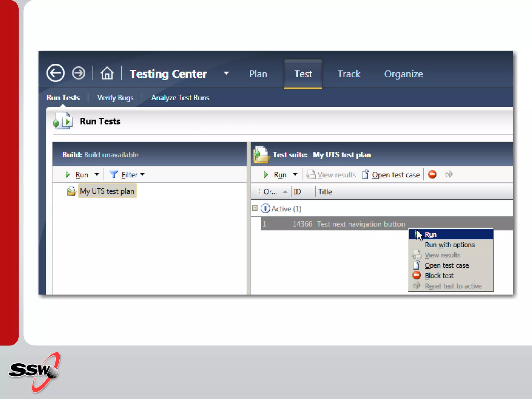
Task: Choose Run from the context menu
Action: point(451,234)
